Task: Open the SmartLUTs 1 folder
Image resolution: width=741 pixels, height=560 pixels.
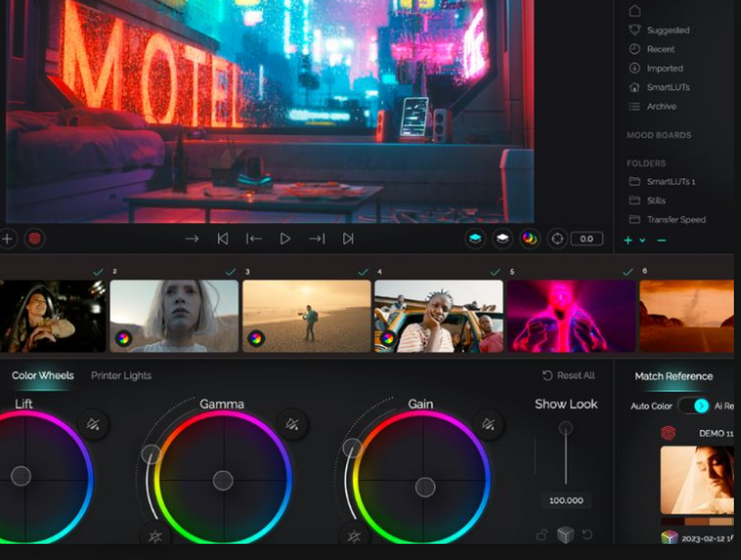Action: 662,181
